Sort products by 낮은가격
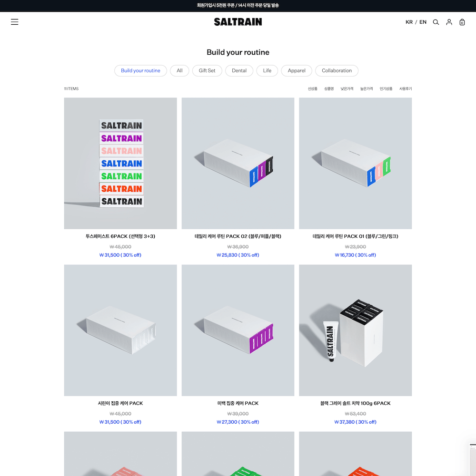The width and height of the screenshot is (476, 476). (x=347, y=88)
